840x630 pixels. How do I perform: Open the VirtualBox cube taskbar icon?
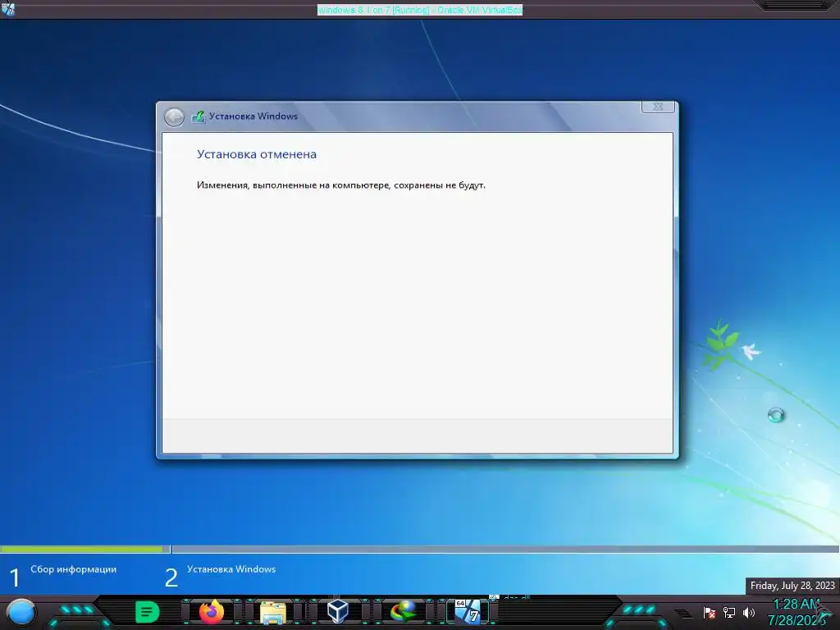click(x=338, y=612)
